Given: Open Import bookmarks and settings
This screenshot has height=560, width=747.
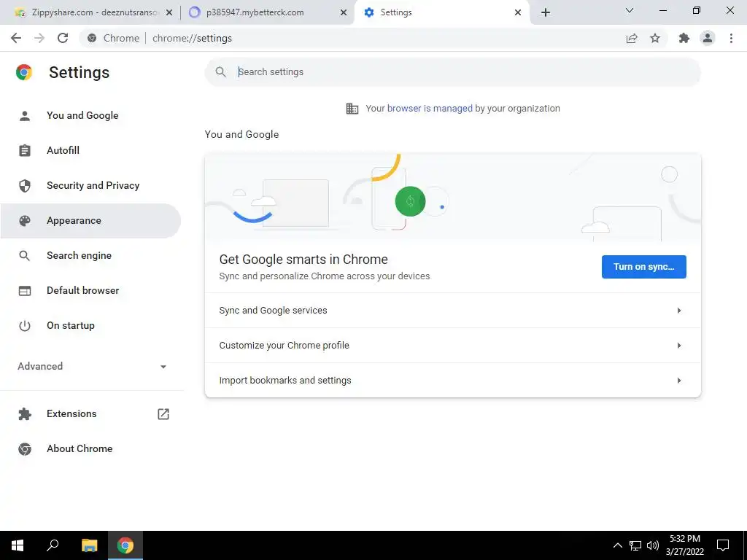Looking at the screenshot, I should pyautogui.click(x=452, y=380).
